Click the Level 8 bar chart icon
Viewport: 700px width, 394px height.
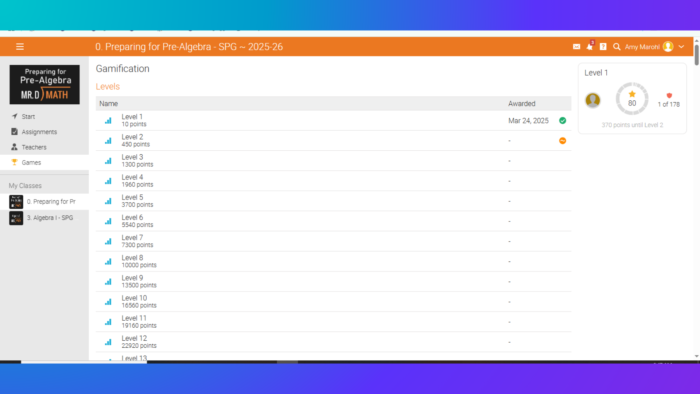click(x=108, y=261)
